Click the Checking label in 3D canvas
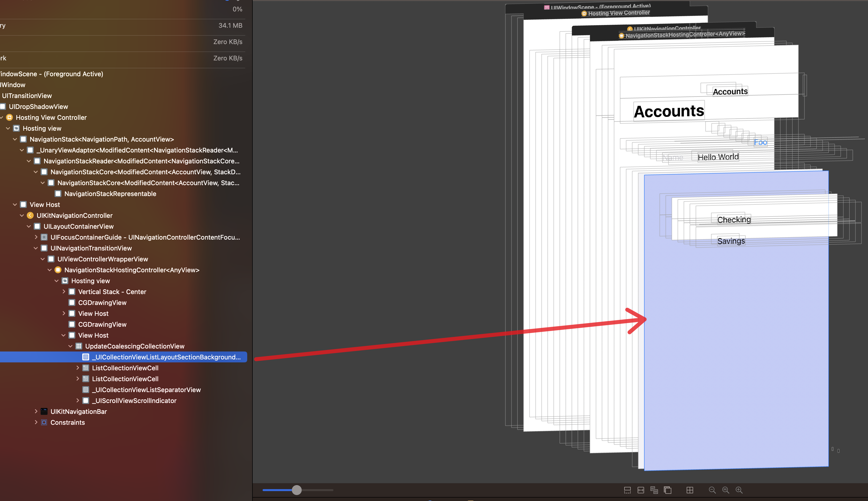Screen dimensions: 868x501 (x=734, y=220)
